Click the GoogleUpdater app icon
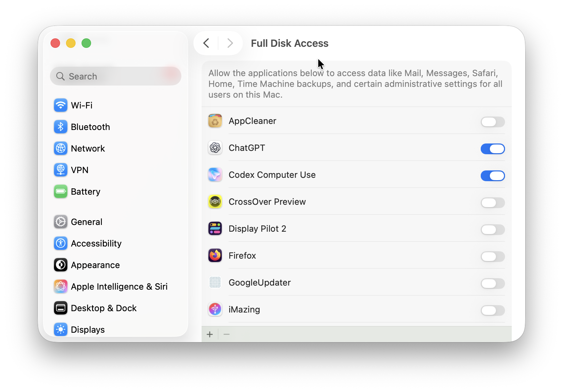 click(x=215, y=283)
